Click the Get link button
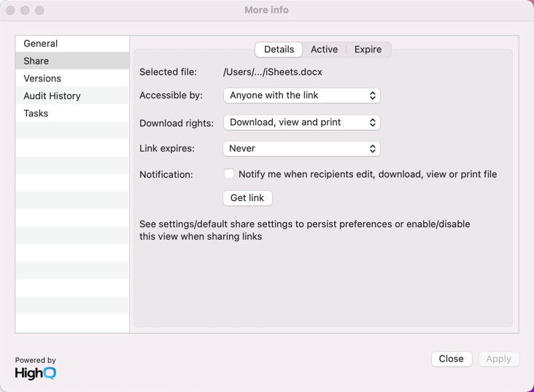The image size is (534, 392). (247, 198)
